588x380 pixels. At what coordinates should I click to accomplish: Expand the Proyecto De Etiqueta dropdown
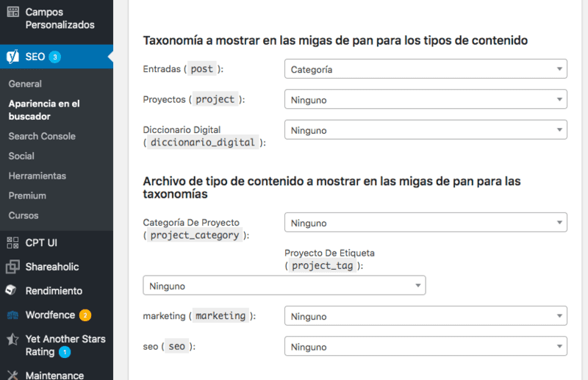coord(284,285)
